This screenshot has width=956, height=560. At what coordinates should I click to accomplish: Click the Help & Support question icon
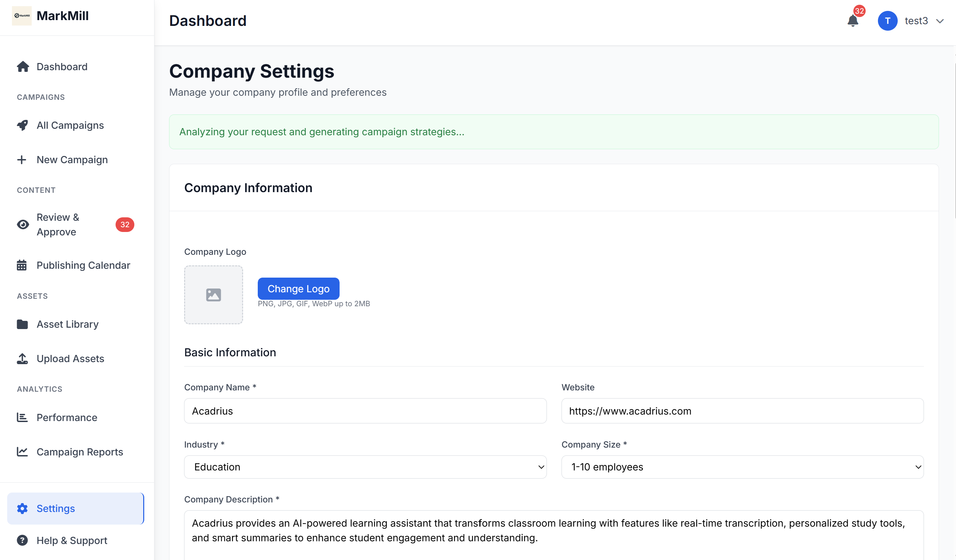pos(23,540)
